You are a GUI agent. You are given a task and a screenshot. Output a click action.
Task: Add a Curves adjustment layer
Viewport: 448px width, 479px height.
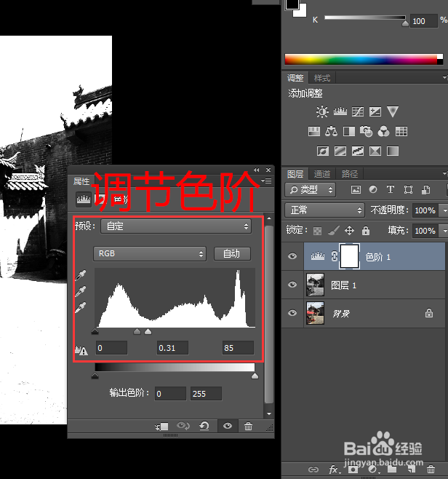click(x=358, y=112)
